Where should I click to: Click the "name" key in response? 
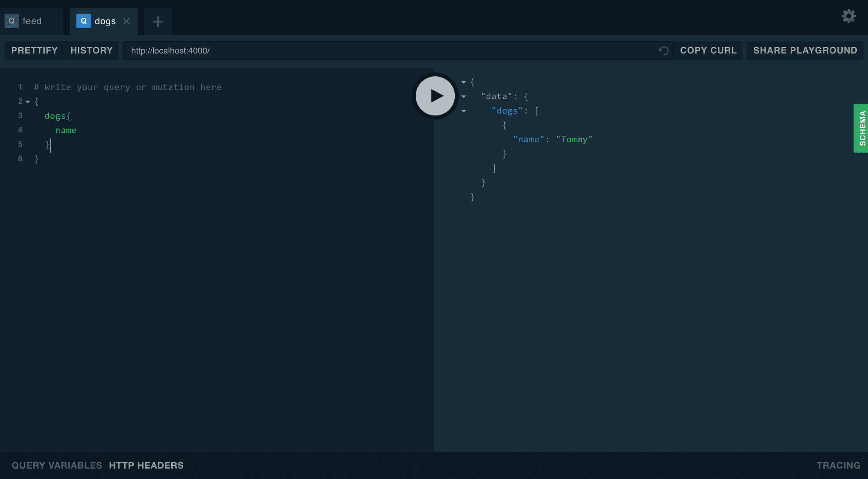[x=529, y=140]
